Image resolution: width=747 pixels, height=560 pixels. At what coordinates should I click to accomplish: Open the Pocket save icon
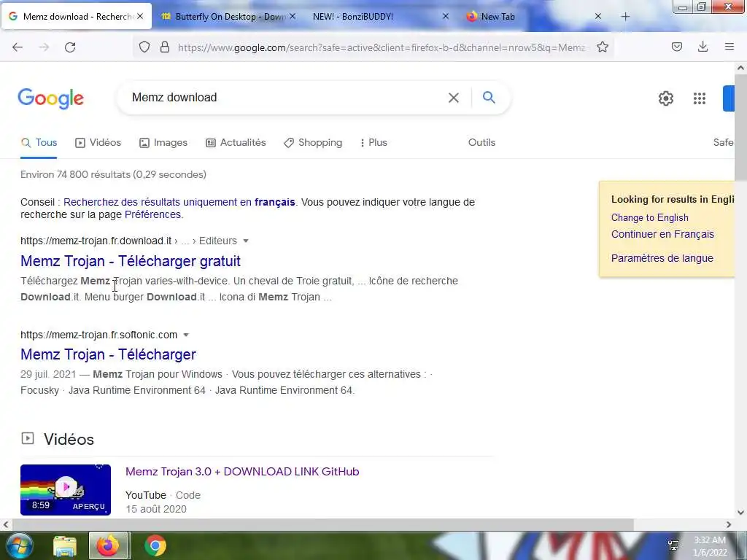[x=676, y=47]
